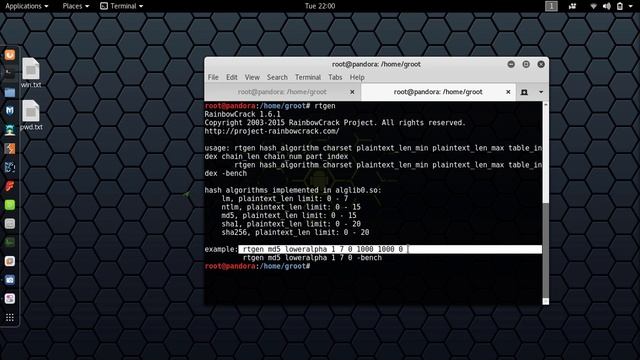Open the Search menu in terminal

(x=277, y=77)
